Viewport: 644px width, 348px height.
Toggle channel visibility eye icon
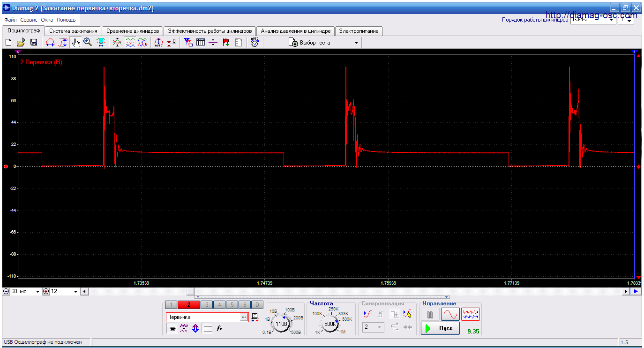[x=172, y=329]
